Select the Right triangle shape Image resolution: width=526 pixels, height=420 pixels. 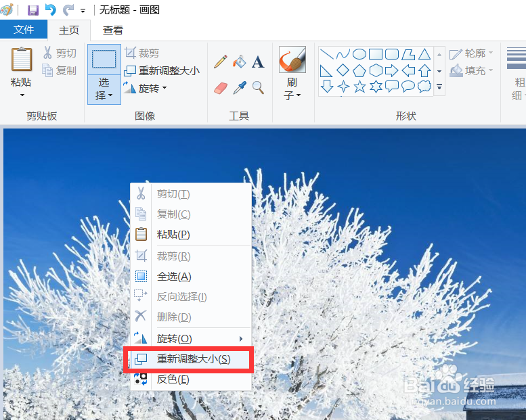[x=326, y=70]
